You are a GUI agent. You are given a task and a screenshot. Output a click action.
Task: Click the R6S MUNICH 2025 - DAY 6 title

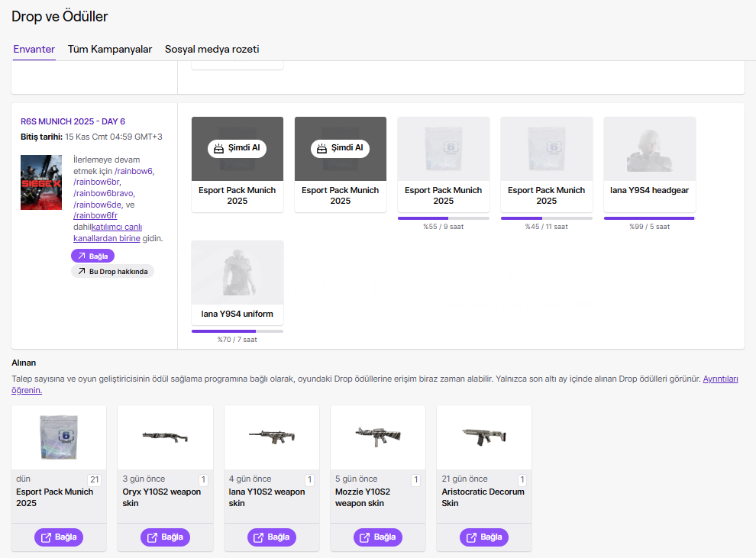pyautogui.click(x=73, y=121)
